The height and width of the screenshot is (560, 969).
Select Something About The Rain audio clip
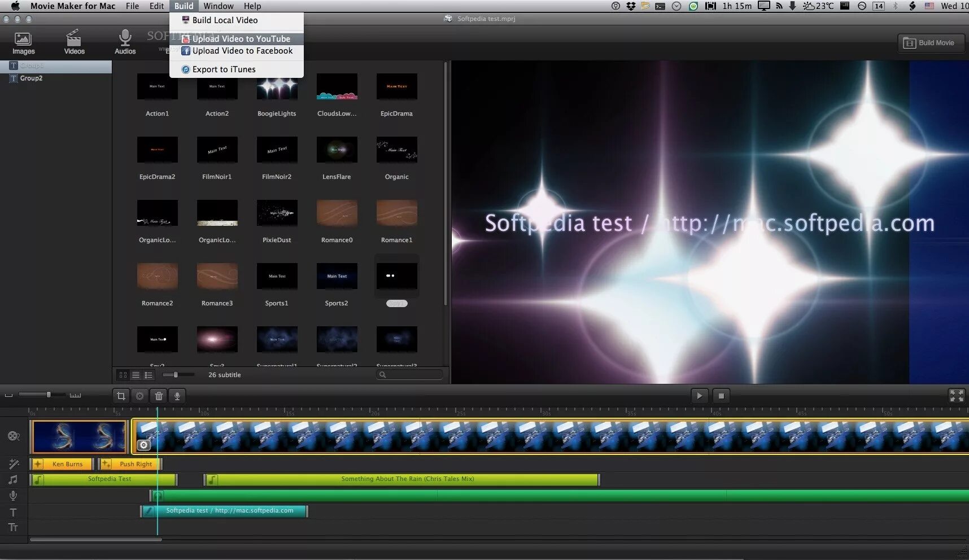402,479
